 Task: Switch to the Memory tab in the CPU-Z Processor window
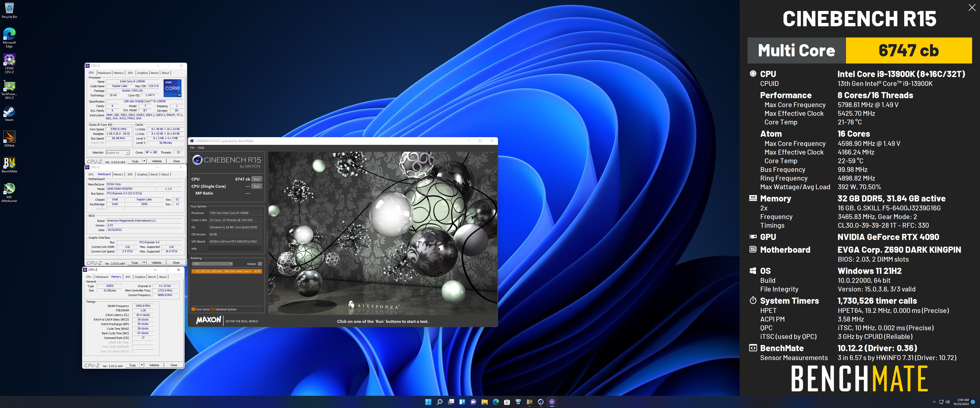tap(118, 73)
